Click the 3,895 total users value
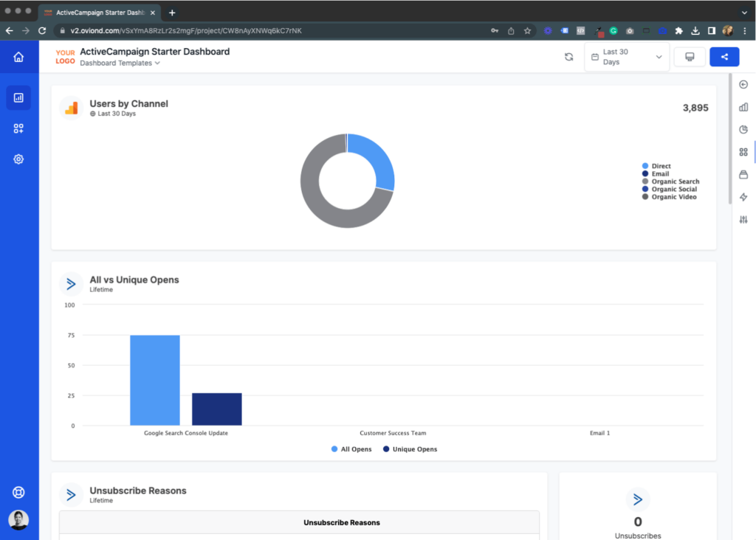The image size is (756, 540). coord(695,108)
